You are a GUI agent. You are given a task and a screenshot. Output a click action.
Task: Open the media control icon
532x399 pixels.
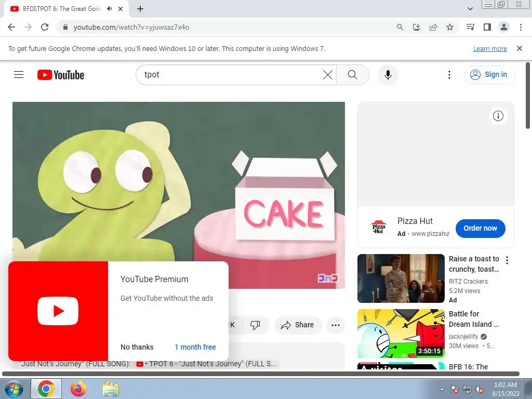[x=470, y=27]
